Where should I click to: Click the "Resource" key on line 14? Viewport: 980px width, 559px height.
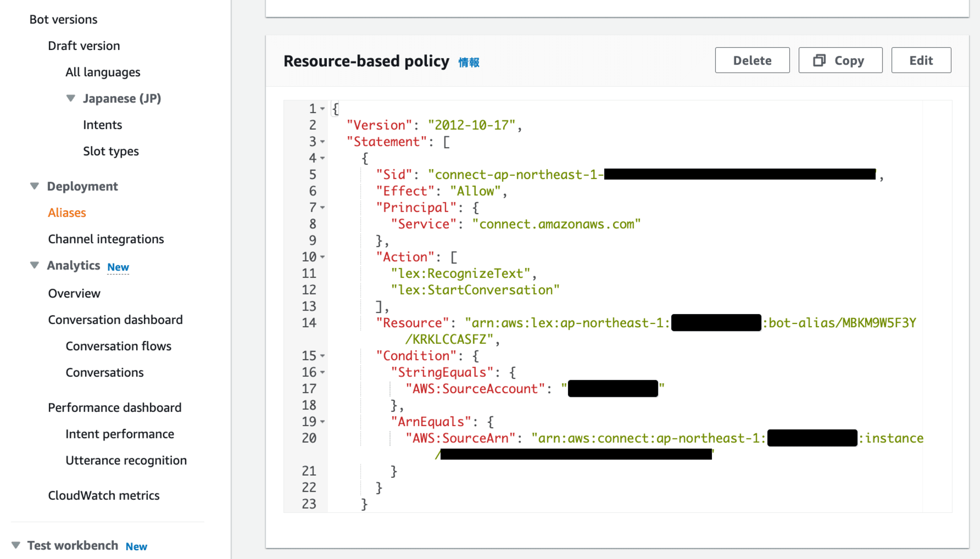click(x=412, y=323)
